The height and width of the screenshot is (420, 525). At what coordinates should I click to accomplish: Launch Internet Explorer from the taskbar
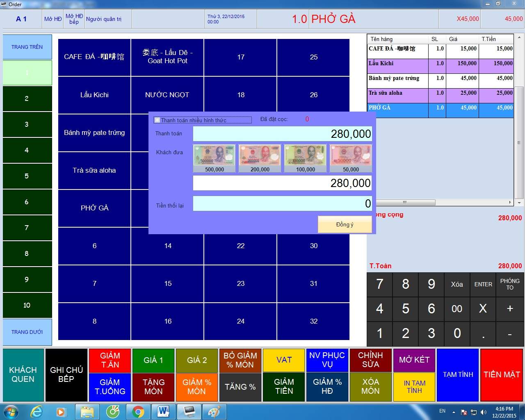37,411
